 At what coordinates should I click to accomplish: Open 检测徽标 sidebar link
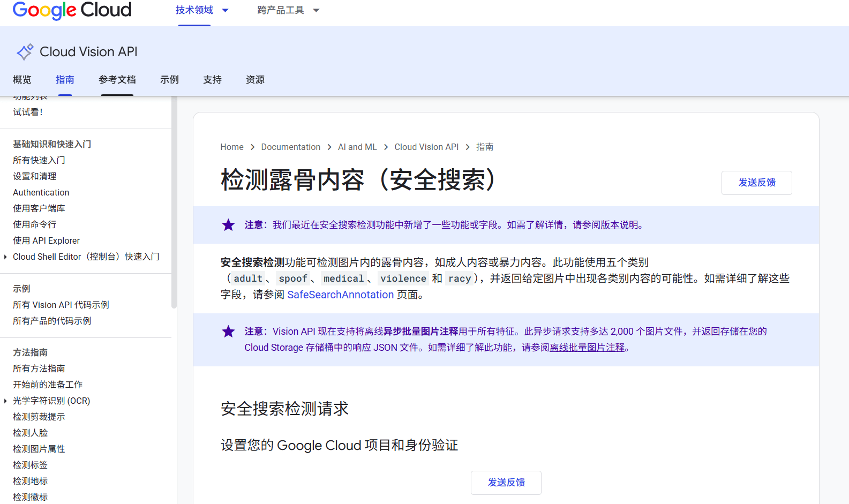pyautogui.click(x=31, y=497)
